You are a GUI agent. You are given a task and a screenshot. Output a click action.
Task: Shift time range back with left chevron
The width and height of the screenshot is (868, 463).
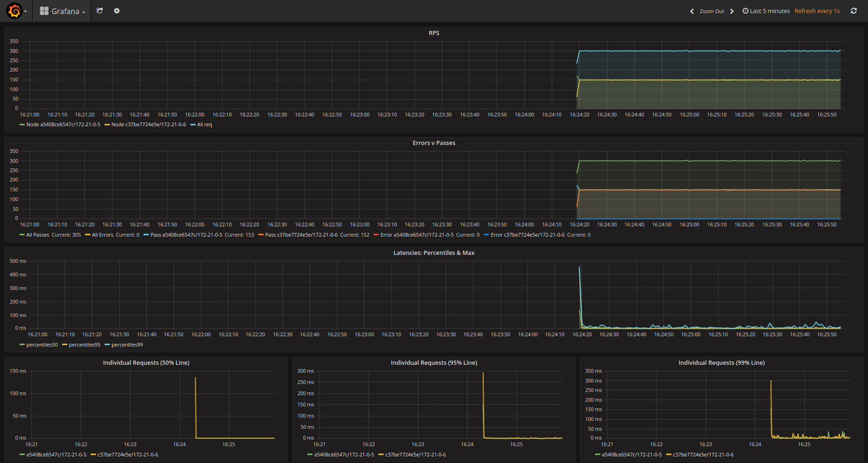coord(692,11)
